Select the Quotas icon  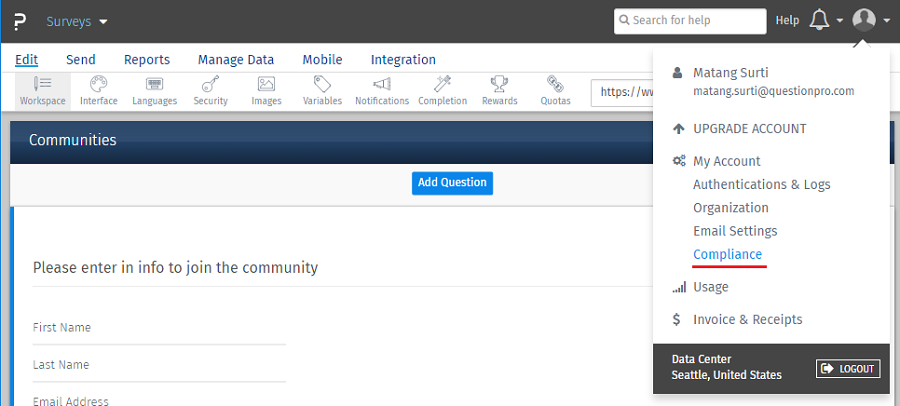tap(555, 90)
